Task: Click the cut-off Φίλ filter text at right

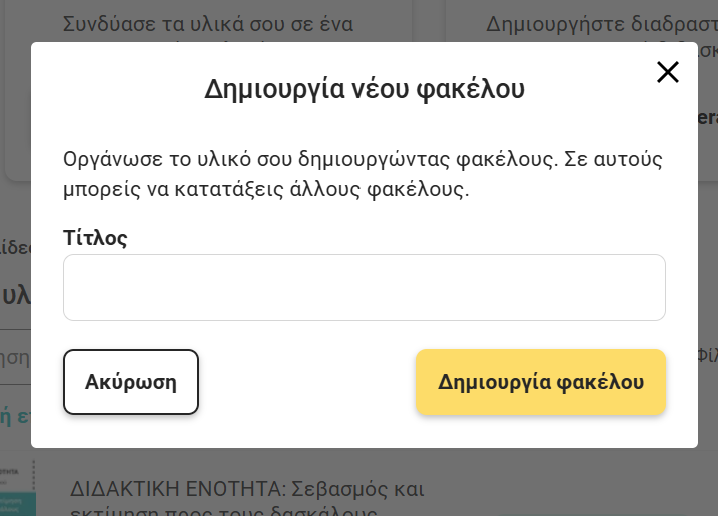Action: pos(707,354)
